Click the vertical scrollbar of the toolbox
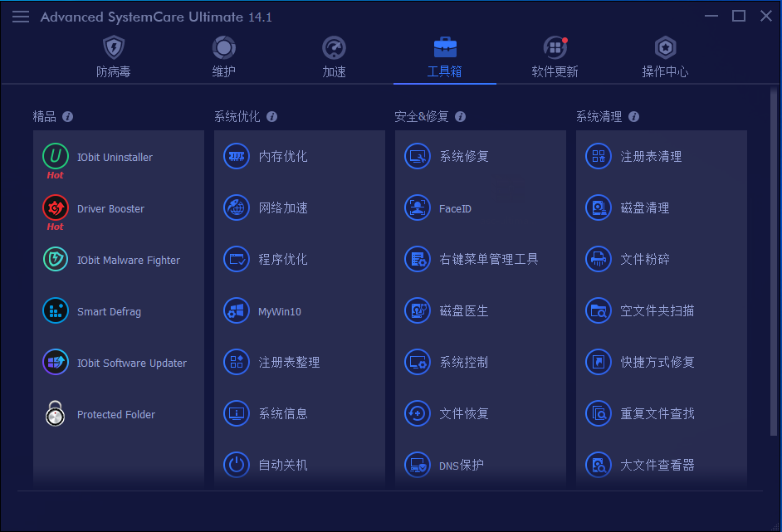 pos(774,261)
